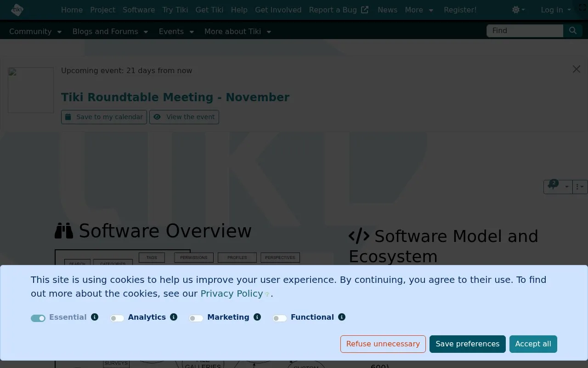This screenshot has width=588, height=368.
Task: Click the Essential cookie label
Action: pyautogui.click(x=68, y=317)
